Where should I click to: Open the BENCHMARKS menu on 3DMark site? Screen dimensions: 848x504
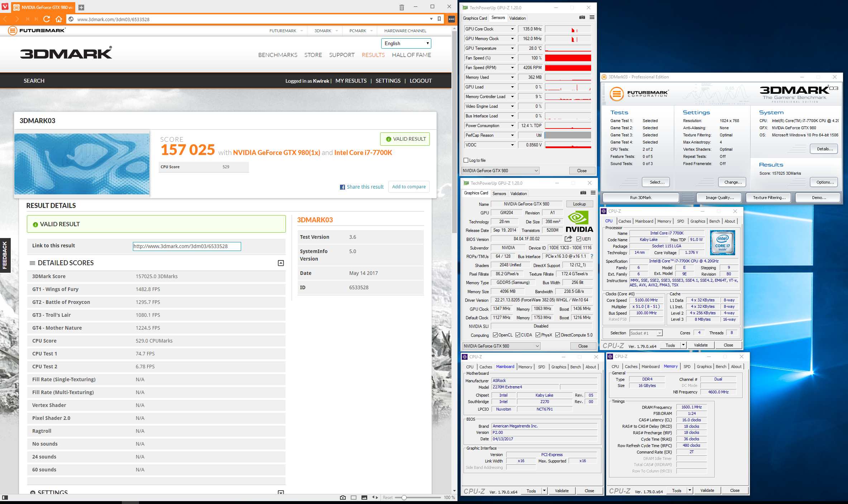click(278, 55)
